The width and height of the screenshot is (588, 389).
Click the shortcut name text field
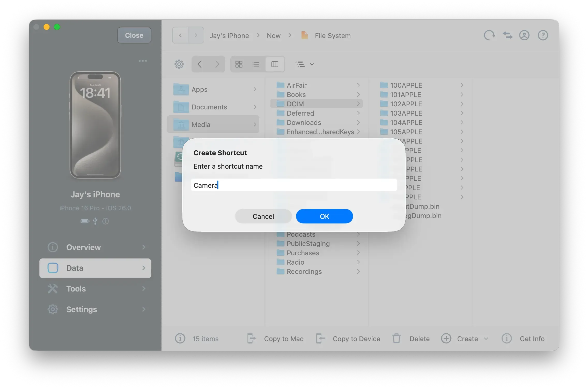coord(294,185)
